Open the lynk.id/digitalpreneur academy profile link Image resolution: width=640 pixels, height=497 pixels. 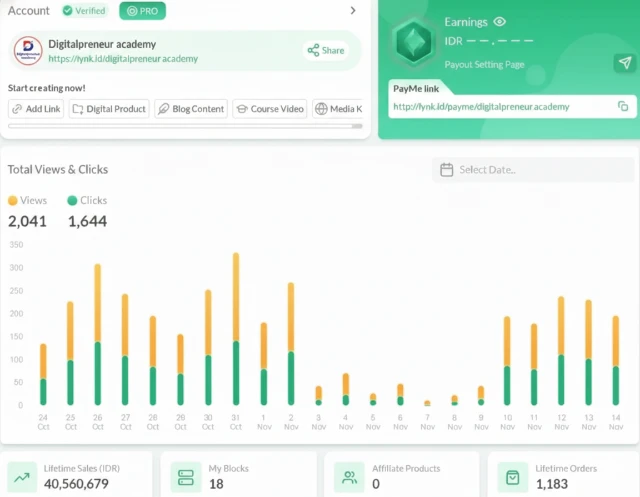tap(123, 59)
